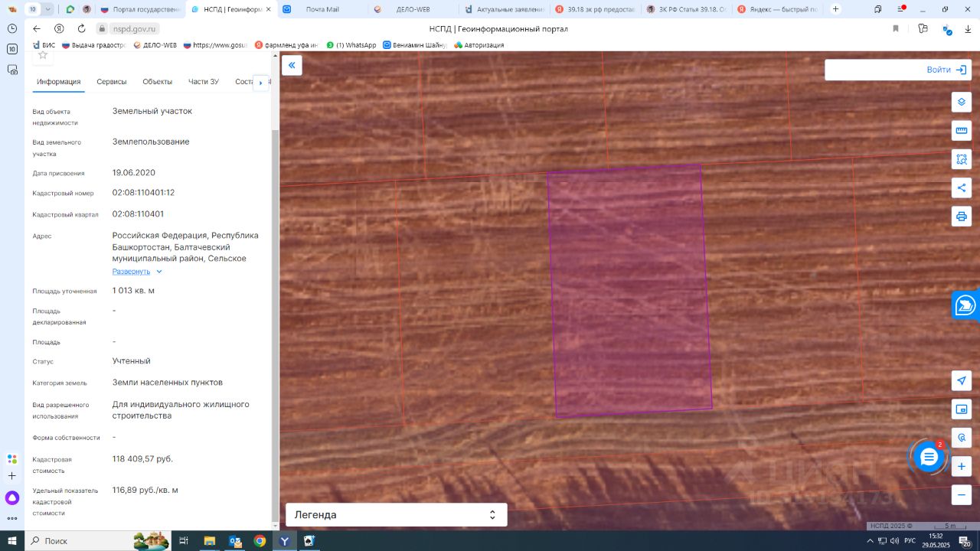This screenshot has width=980, height=551.
Task: Open a new browser tab
Action: tap(835, 9)
